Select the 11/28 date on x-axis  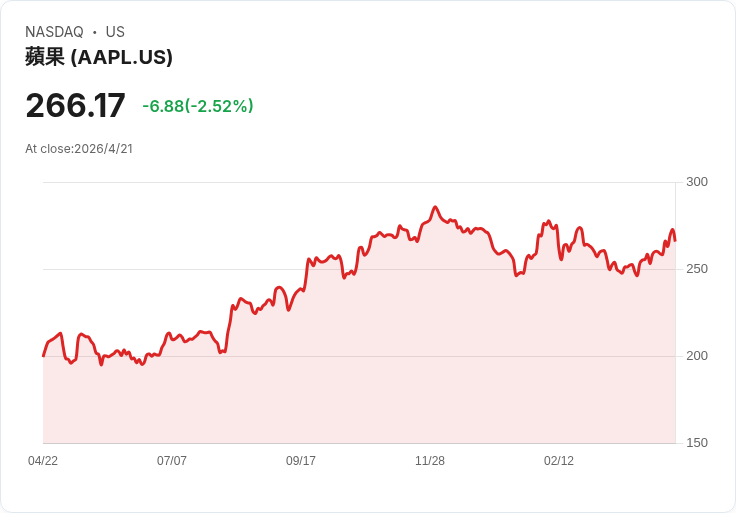[430, 461]
